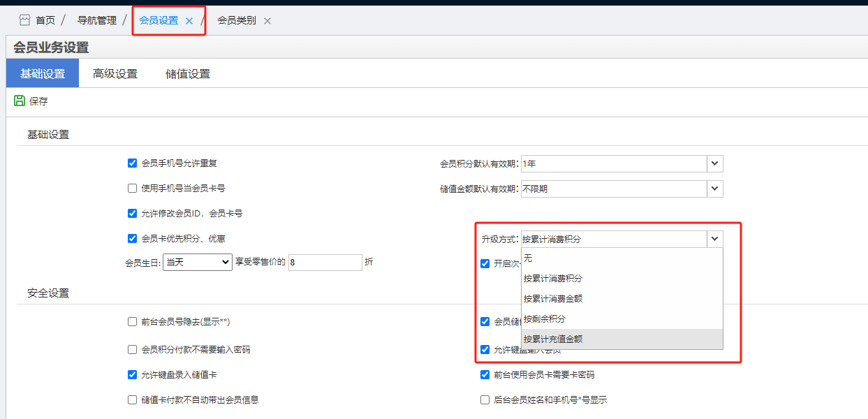
Task: Toggle 会员手机号允许重复 checkbox
Action: [x=132, y=163]
